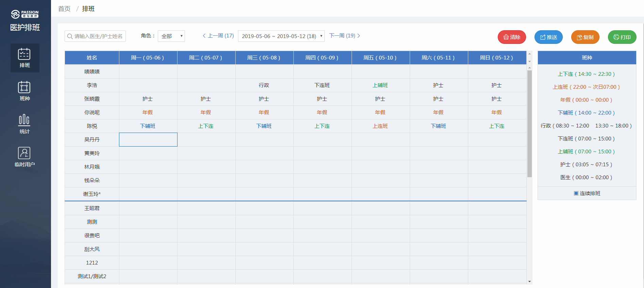Image resolution: width=644 pixels, height=288 pixels.
Task: Select the 上下连 shift type in 班种 panel
Action: [x=586, y=74]
